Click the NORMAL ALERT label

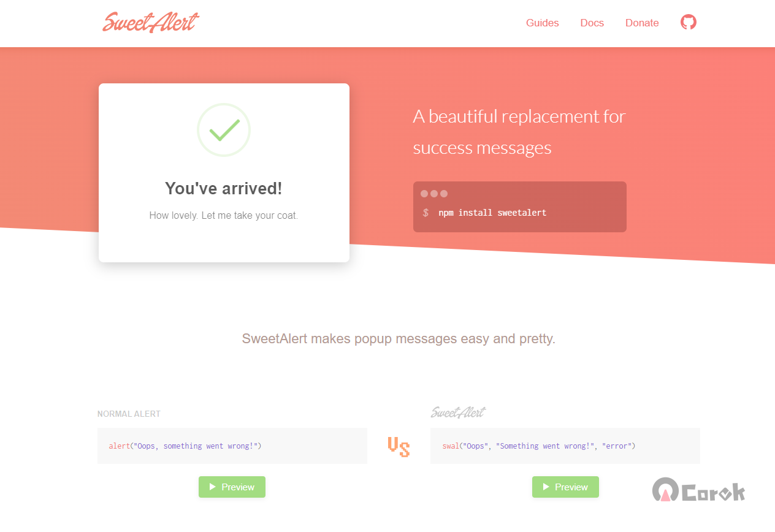[x=129, y=414]
